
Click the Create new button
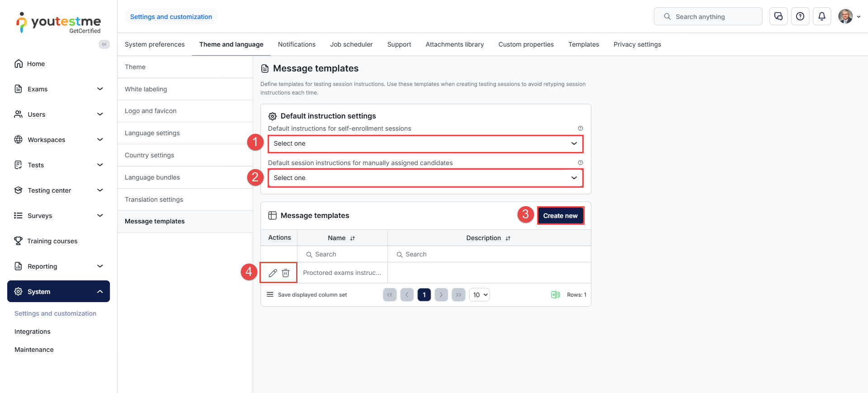pos(561,216)
